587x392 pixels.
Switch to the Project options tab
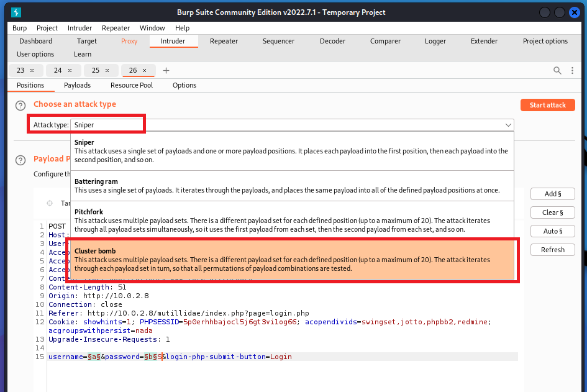click(x=545, y=41)
